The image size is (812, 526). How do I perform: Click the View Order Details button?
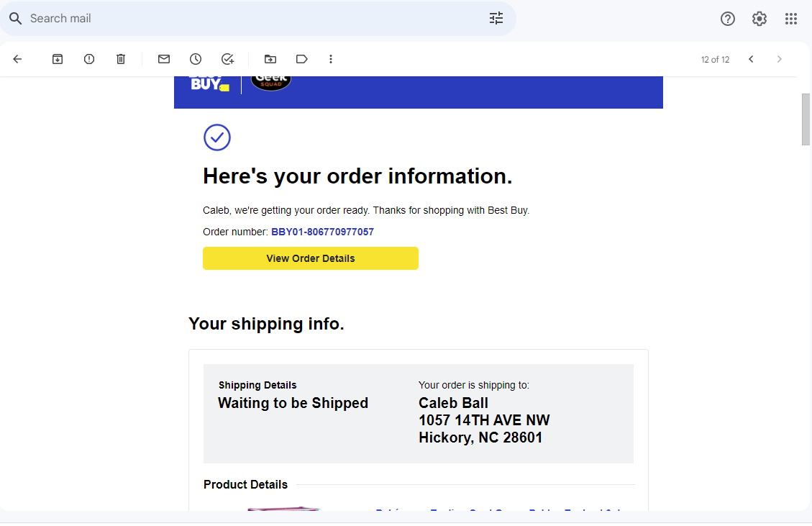pos(311,258)
